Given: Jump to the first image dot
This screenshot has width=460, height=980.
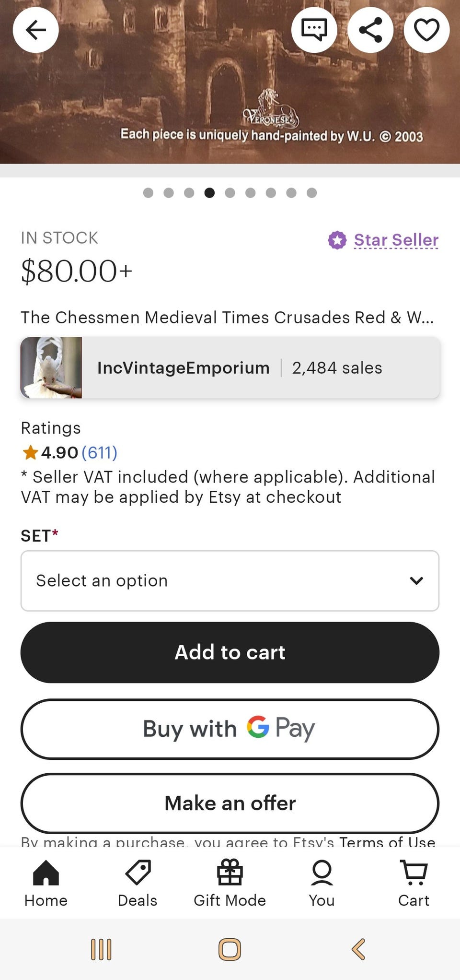Looking at the screenshot, I should (x=149, y=193).
